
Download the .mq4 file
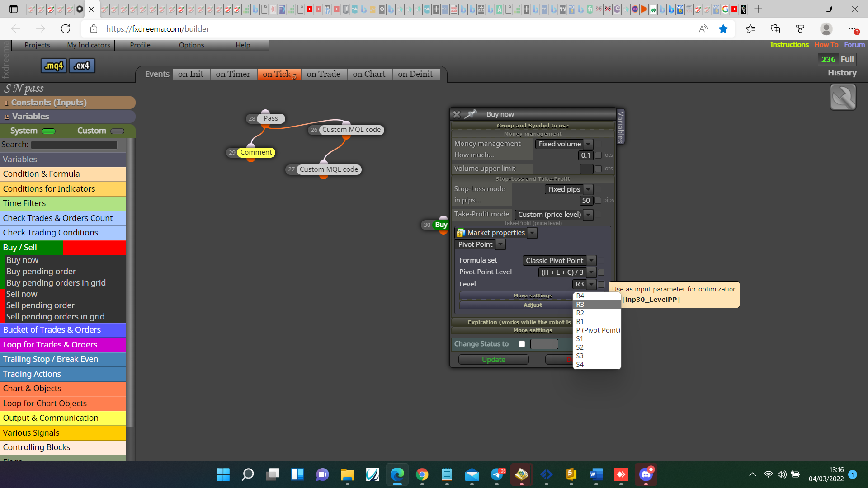(x=54, y=66)
